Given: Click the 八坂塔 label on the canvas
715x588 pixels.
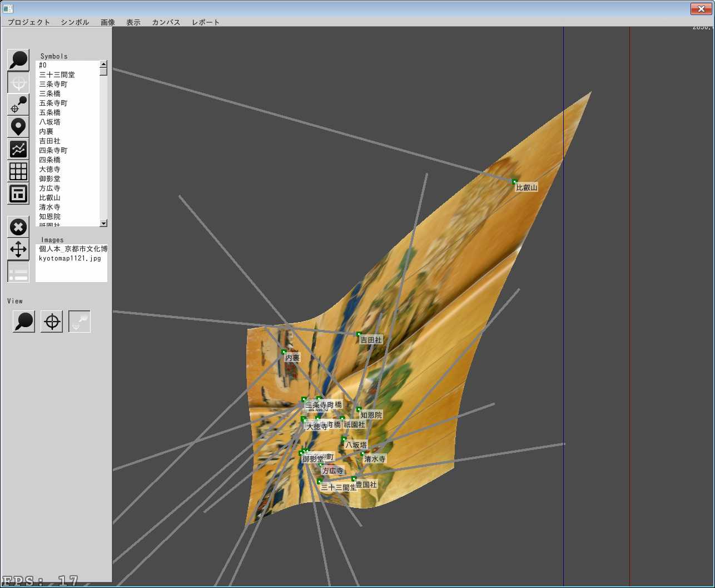Looking at the screenshot, I should click(x=356, y=445).
